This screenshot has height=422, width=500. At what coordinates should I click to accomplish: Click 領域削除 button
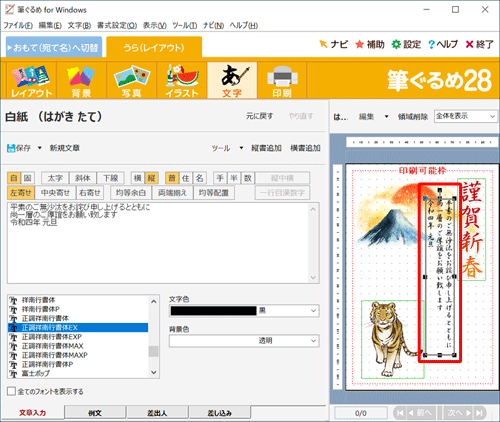tap(413, 117)
